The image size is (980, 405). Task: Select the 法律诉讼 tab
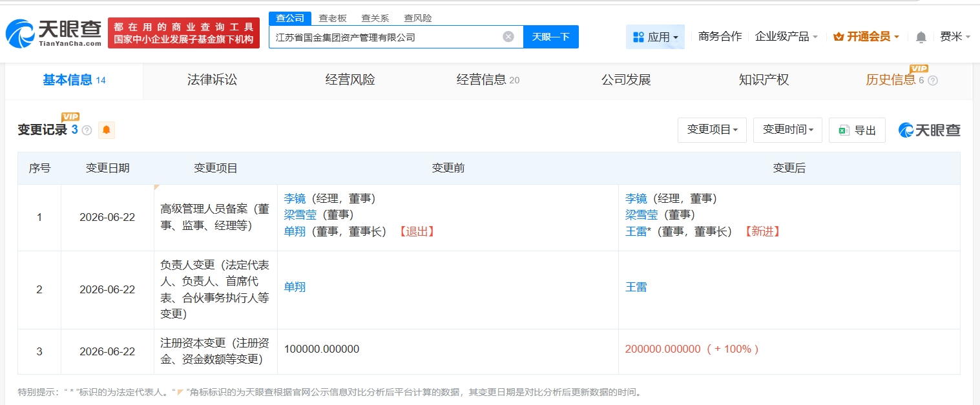(x=212, y=80)
